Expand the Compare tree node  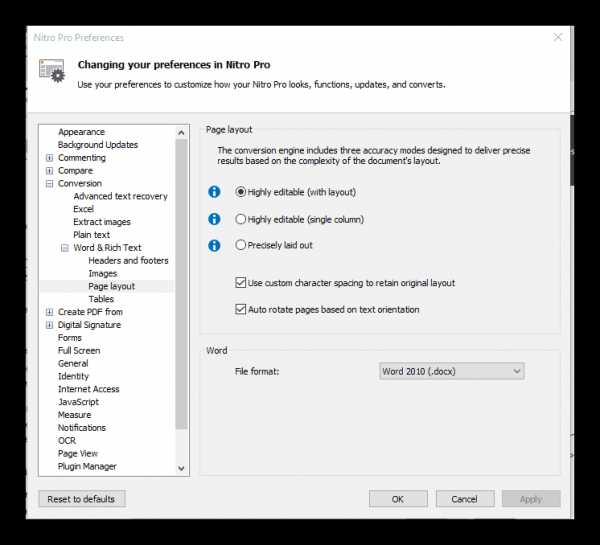[x=49, y=171]
